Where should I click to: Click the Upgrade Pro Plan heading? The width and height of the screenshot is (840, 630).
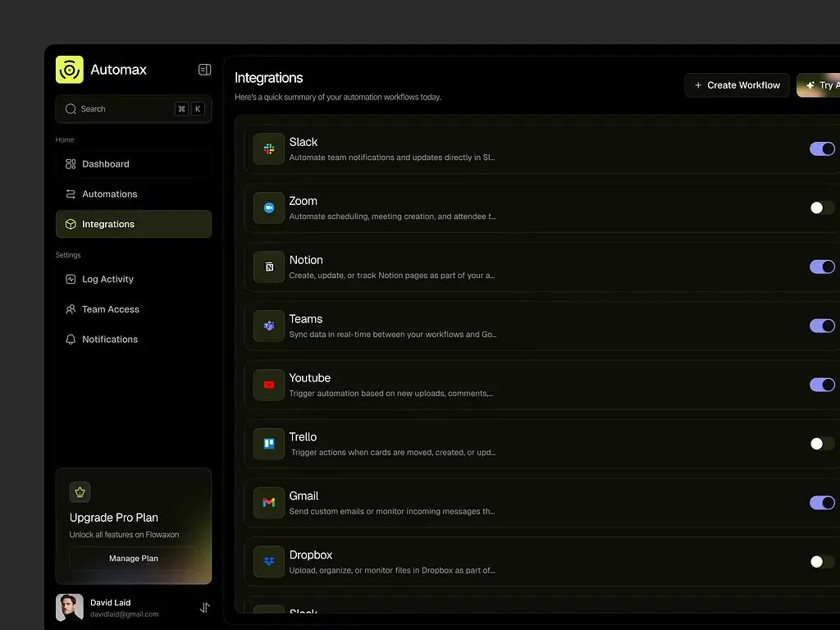(113, 518)
